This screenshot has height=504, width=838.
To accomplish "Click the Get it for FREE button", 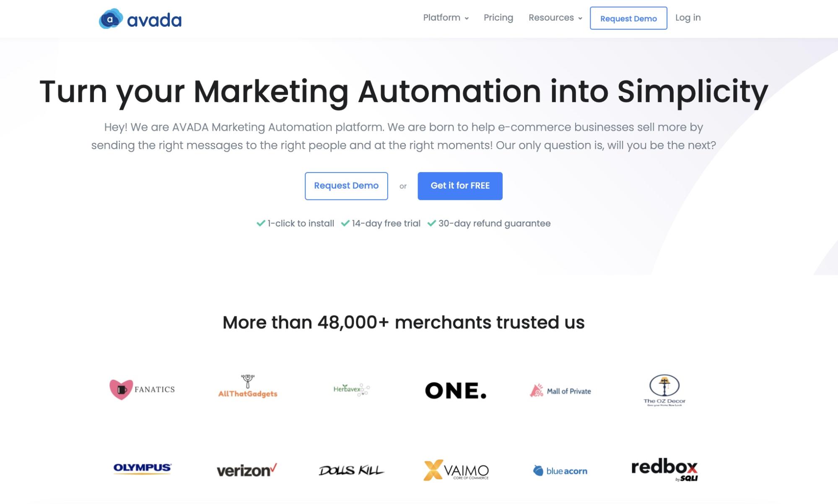I will coord(460,185).
